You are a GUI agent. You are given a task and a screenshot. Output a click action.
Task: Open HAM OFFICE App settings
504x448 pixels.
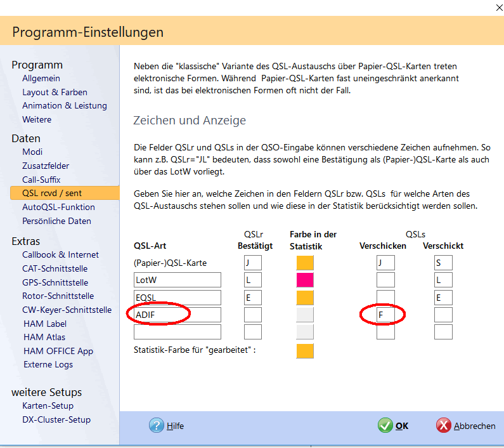(58, 351)
